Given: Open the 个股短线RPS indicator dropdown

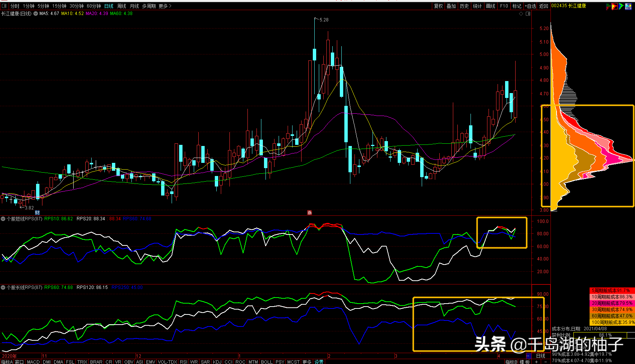Looking at the screenshot, I should point(3,219).
